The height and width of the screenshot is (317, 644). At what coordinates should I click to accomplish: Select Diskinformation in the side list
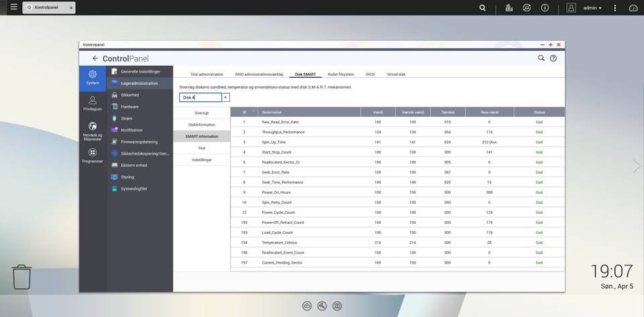click(202, 125)
